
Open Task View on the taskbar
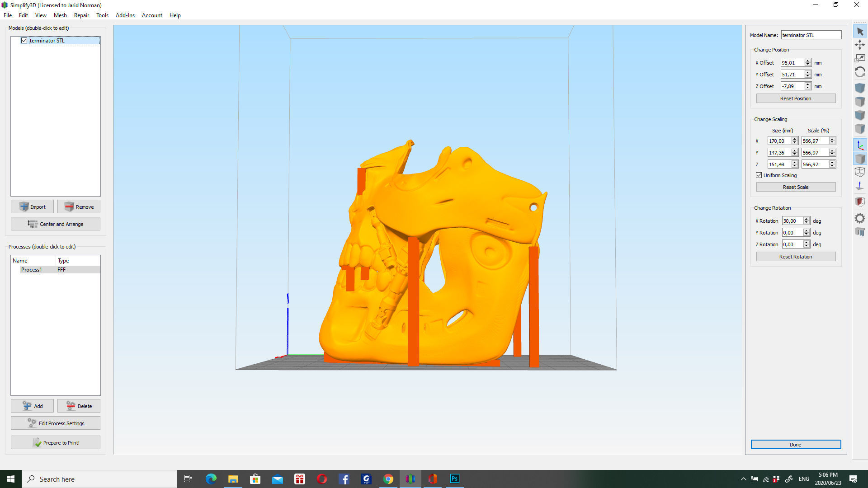(x=188, y=479)
